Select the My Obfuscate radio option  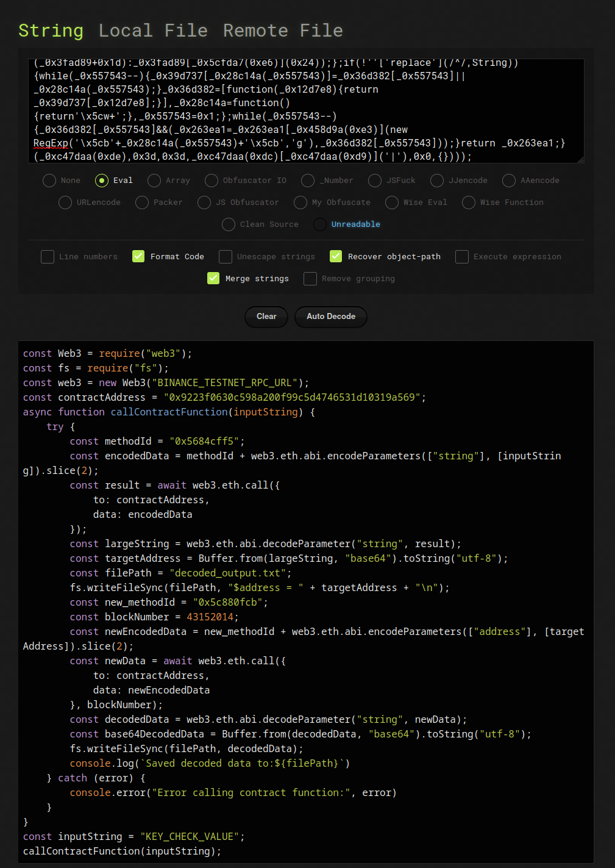[x=300, y=203]
